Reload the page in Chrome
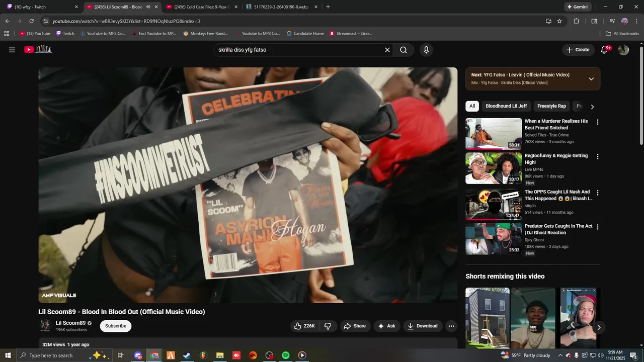Screen dimensions: 644x362 coord(31,21)
